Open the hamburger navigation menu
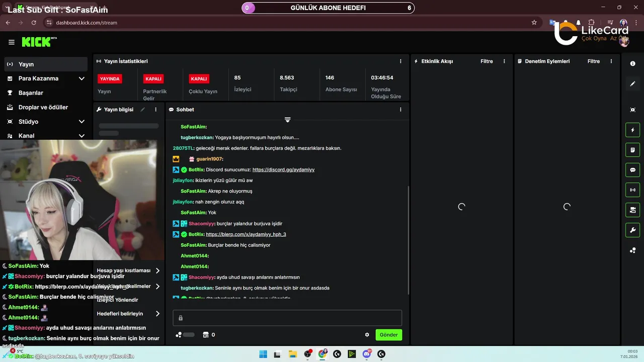The image size is (644, 362). coord(12,42)
